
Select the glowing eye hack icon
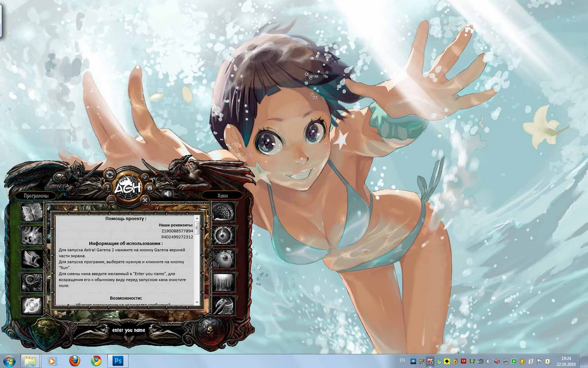click(x=223, y=236)
